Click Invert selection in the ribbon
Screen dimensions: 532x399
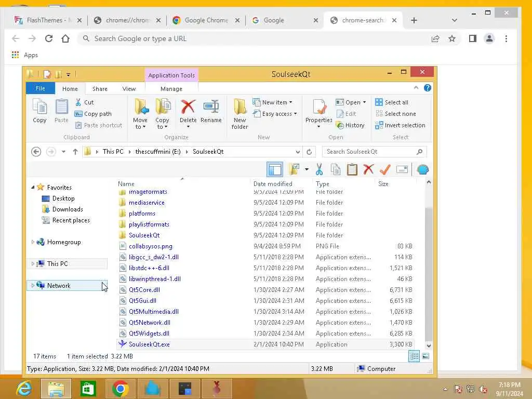pos(401,125)
